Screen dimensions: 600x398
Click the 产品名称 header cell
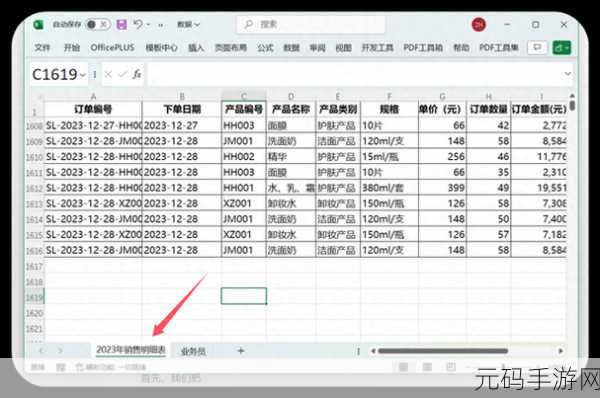click(291, 109)
